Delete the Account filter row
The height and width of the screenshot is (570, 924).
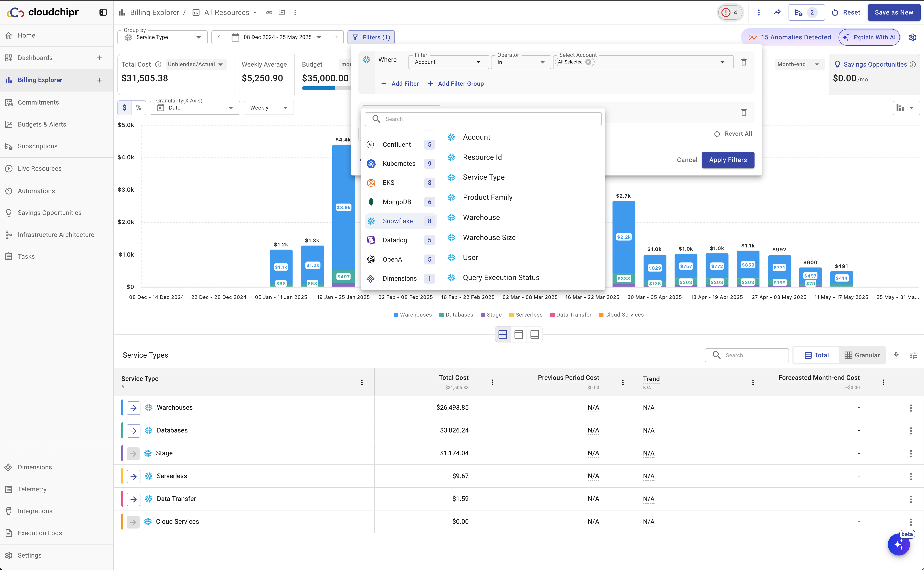click(744, 62)
